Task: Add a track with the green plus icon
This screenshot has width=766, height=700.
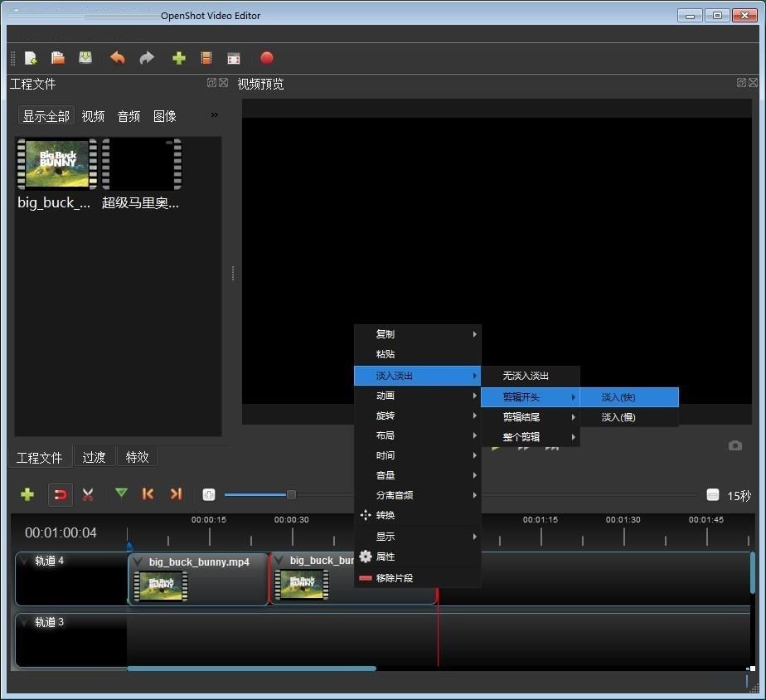Action: [27, 494]
